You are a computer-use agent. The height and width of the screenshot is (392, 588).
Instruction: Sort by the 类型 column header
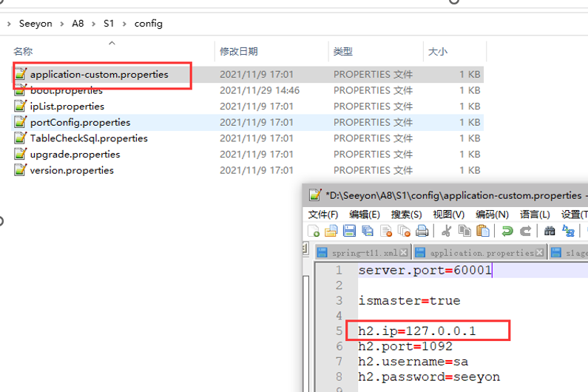pyautogui.click(x=343, y=51)
